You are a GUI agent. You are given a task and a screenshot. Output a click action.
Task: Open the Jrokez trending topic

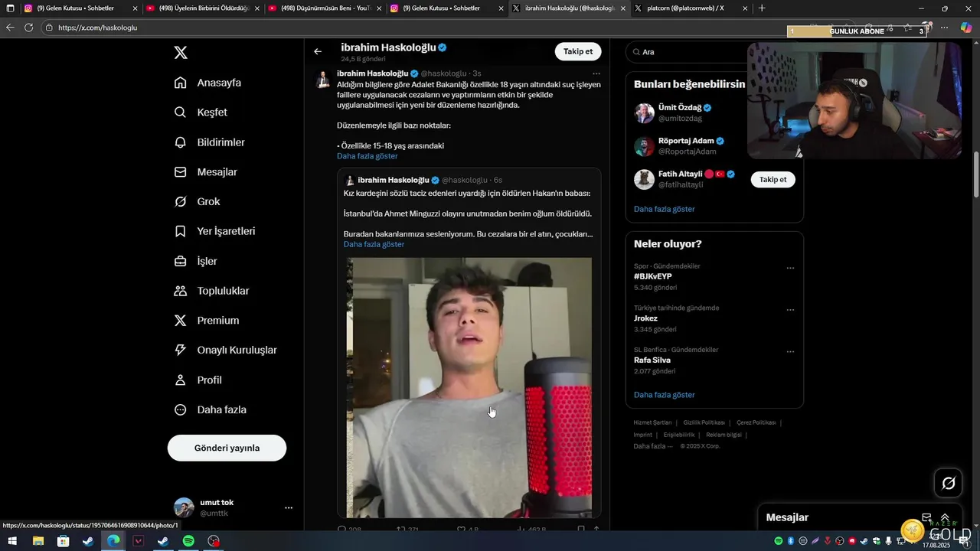pyautogui.click(x=645, y=318)
